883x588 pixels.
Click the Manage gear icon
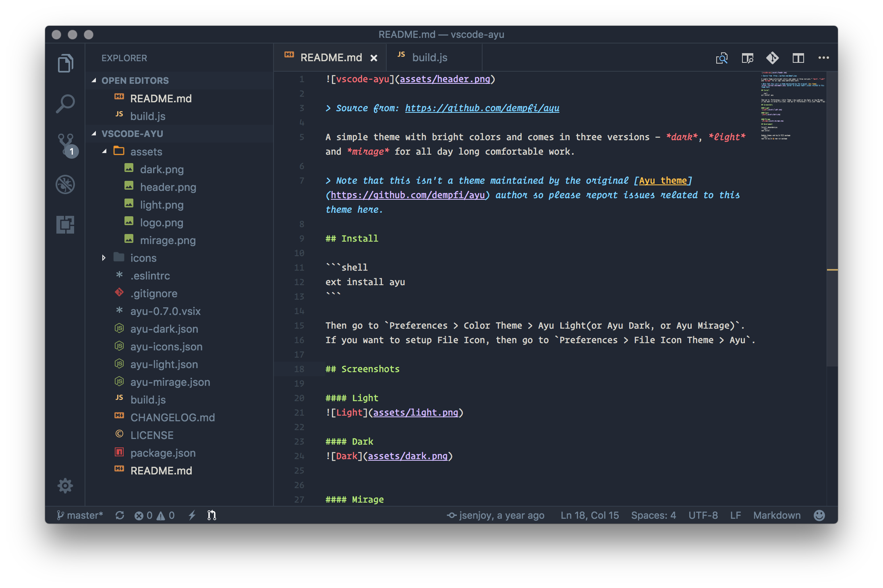65,485
